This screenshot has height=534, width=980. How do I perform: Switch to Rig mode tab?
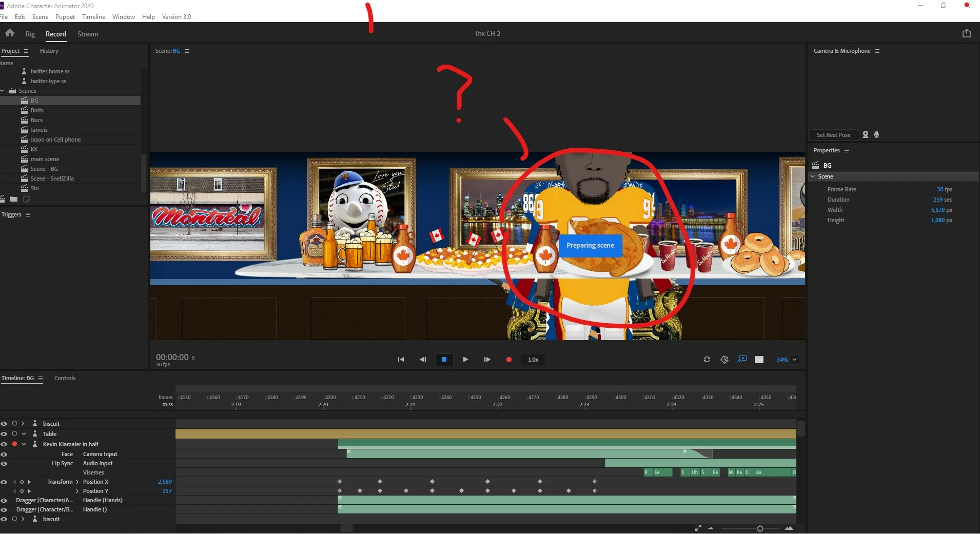coord(30,34)
